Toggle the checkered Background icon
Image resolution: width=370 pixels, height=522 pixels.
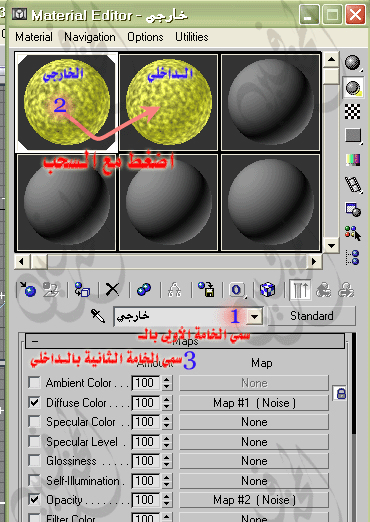(x=353, y=111)
